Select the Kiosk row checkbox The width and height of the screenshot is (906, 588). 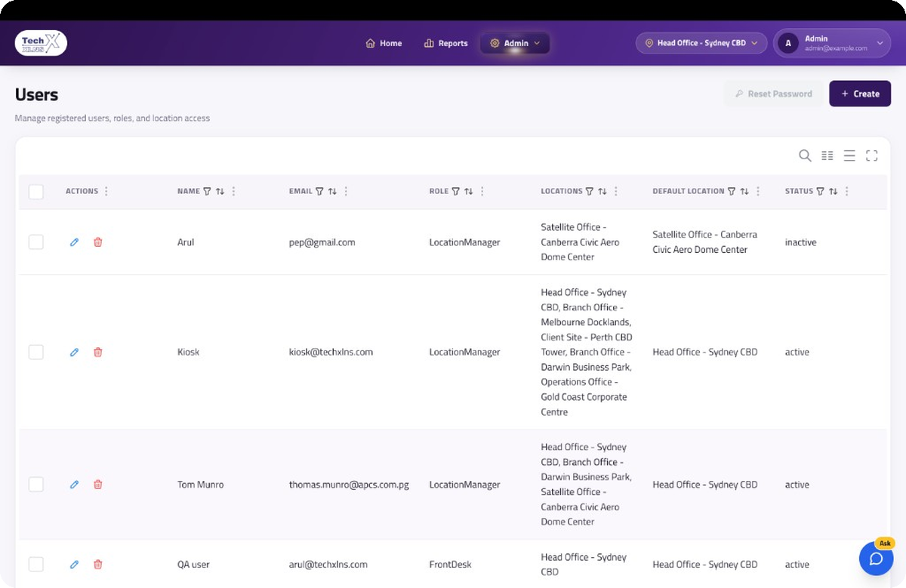pos(36,352)
